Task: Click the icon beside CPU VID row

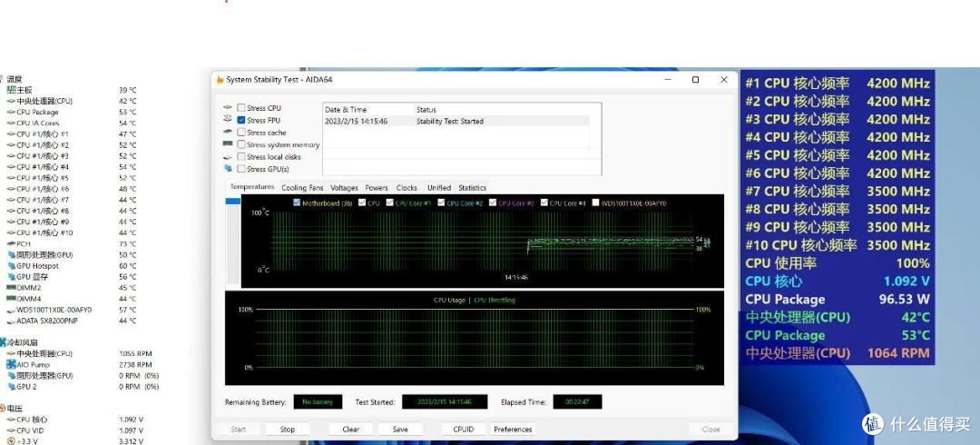Action: (11, 430)
